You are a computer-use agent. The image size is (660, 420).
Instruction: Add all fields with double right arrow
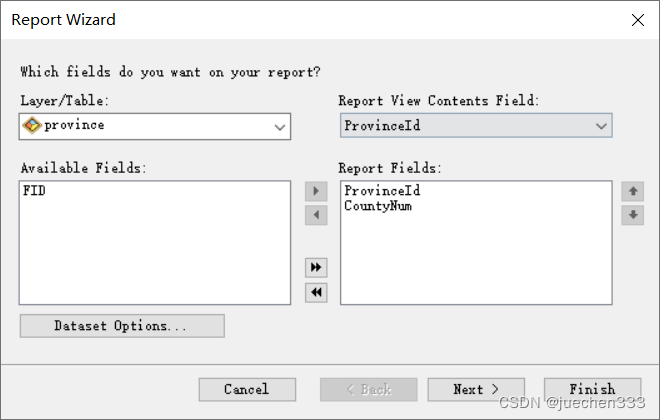(x=316, y=268)
